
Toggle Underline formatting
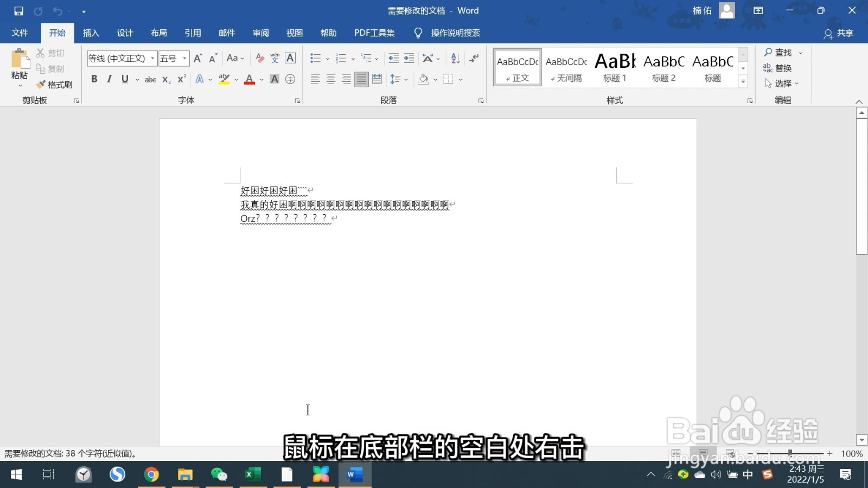(125, 79)
